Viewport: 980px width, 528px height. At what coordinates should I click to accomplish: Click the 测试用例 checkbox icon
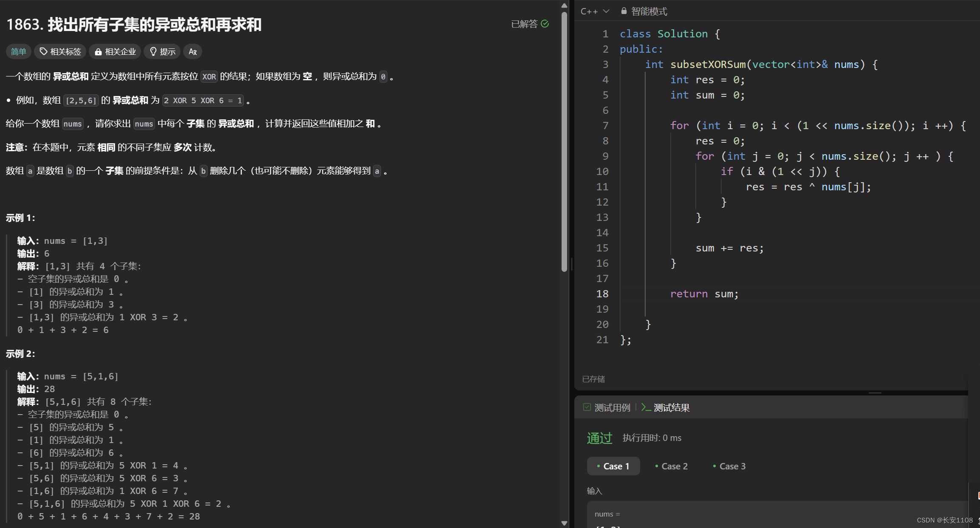(587, 407)
